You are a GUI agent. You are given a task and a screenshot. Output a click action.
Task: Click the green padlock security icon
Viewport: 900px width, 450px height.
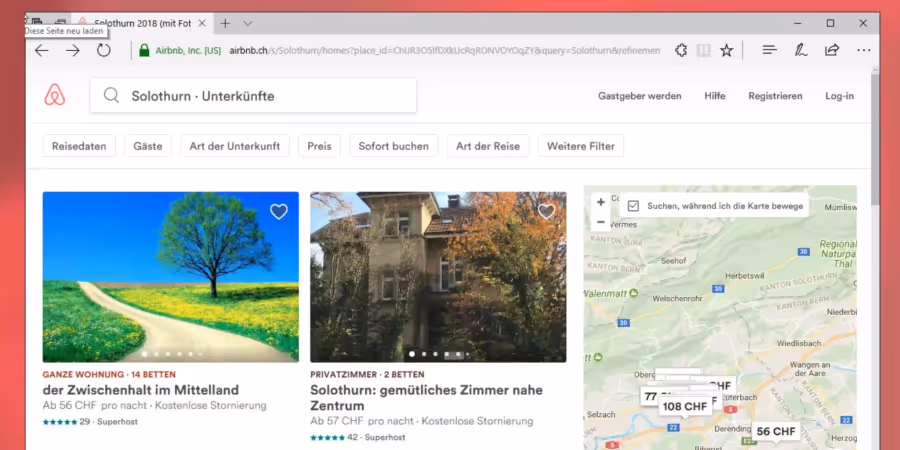click(144, 51)
